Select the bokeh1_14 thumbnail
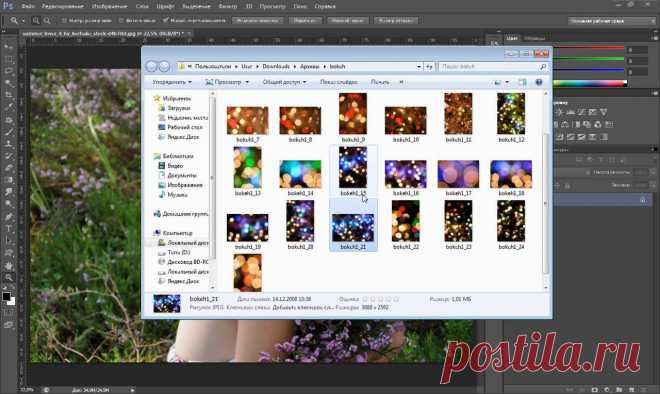The width and height of the screenshot is (660, 394). click(x=300, y=178)
